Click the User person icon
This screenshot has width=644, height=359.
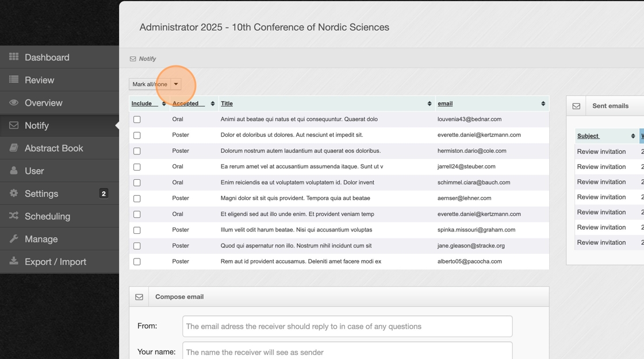coord(14,171)
